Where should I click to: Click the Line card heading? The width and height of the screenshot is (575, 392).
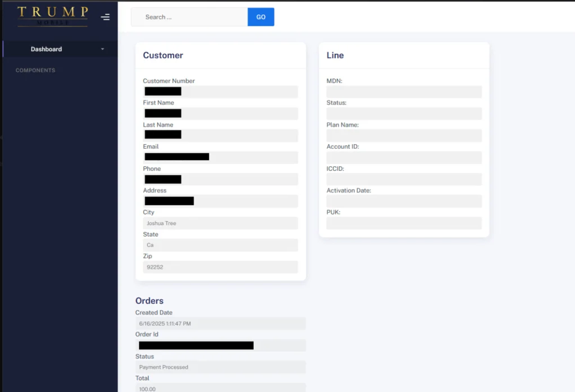(x=335, y=56)
